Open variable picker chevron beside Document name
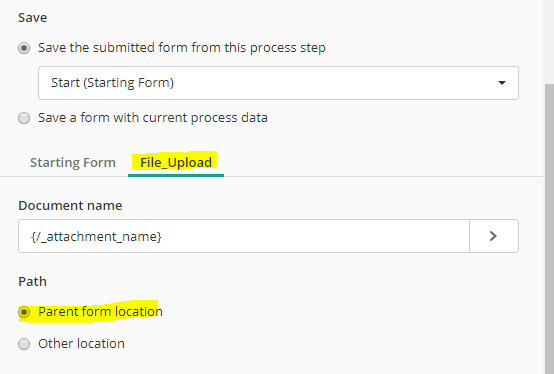 [494, 236]
